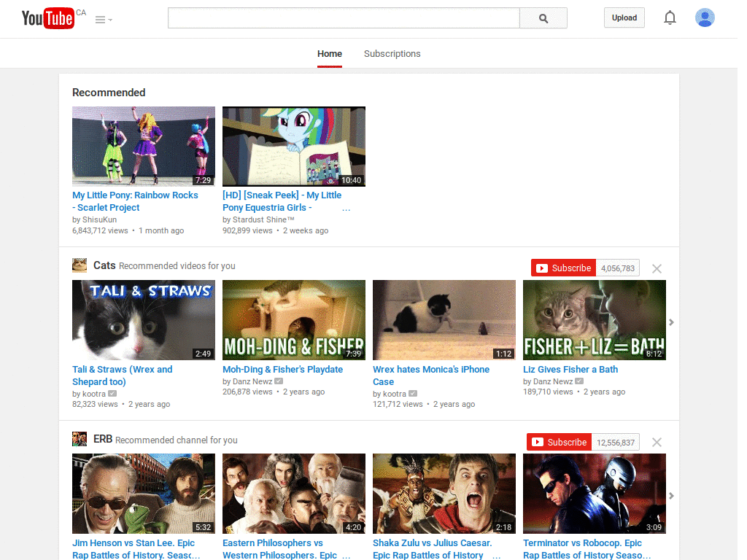
Task: Visit kootra channel under Wrex video
Action: pos(395,394)
